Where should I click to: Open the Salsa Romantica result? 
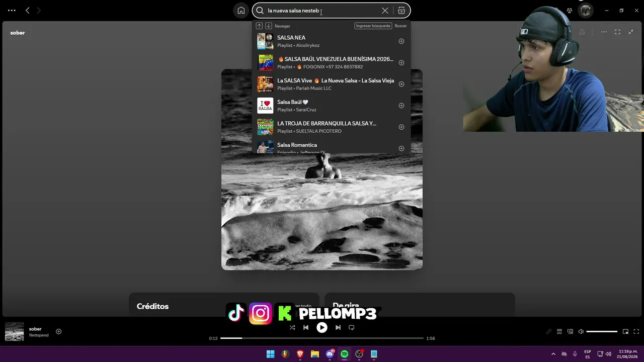pos(331,146)
